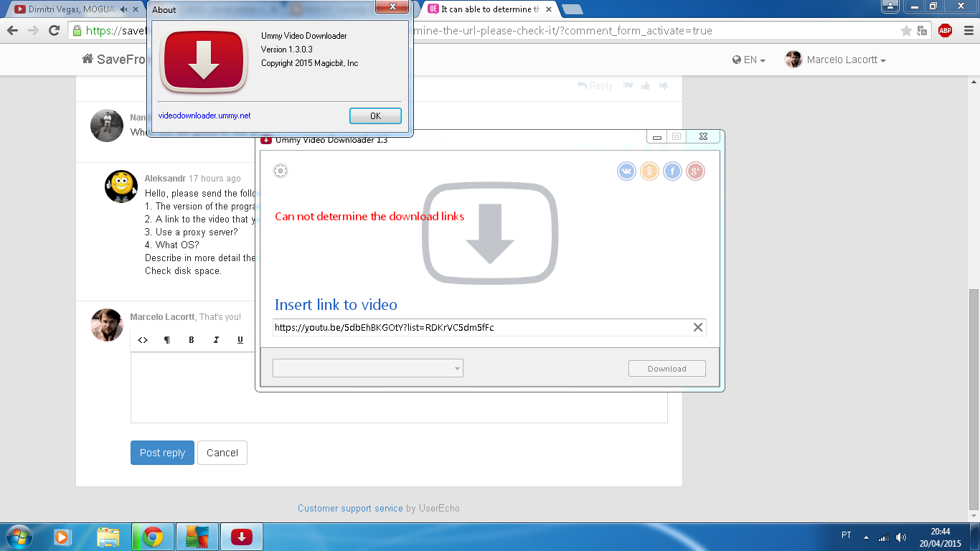Viewport: 980px width, 551px height.
Task: Cancel the reply
Action: tap(222, 453)
